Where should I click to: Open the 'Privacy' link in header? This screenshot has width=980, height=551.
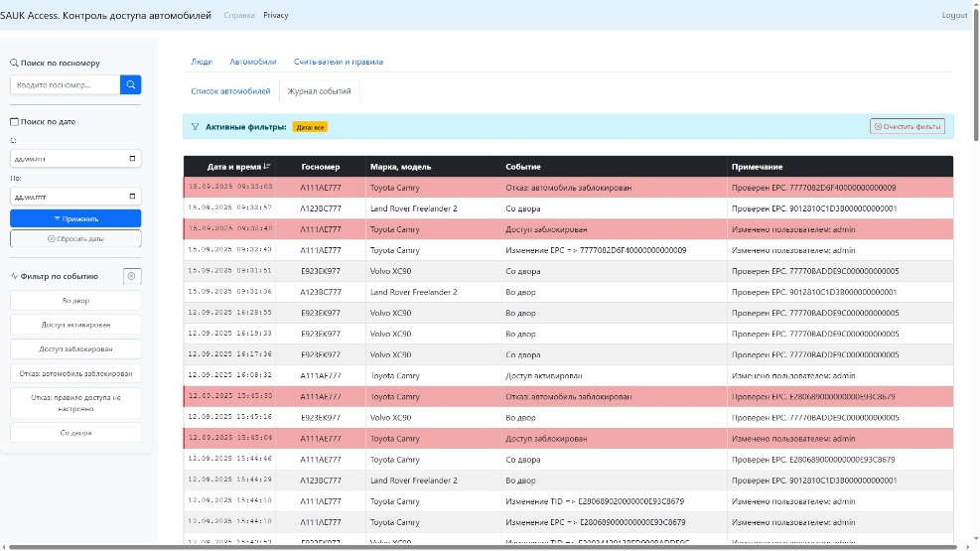click(276, 15)
